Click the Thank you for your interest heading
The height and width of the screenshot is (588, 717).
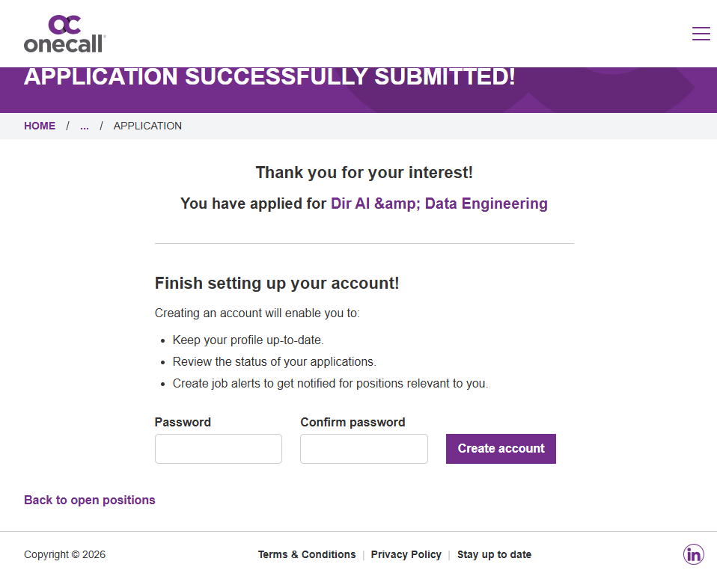point(364,173)
